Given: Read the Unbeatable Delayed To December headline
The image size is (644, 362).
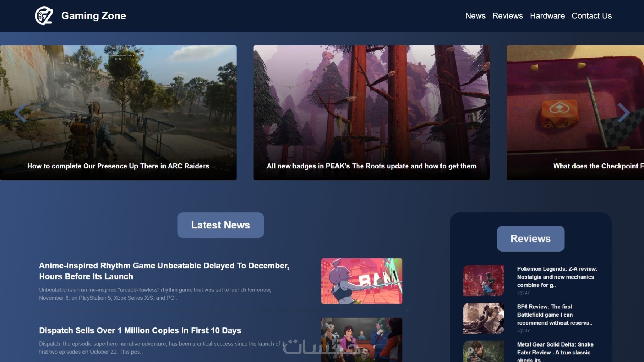Looking at the screenshot, I should [x=164, y=271].
